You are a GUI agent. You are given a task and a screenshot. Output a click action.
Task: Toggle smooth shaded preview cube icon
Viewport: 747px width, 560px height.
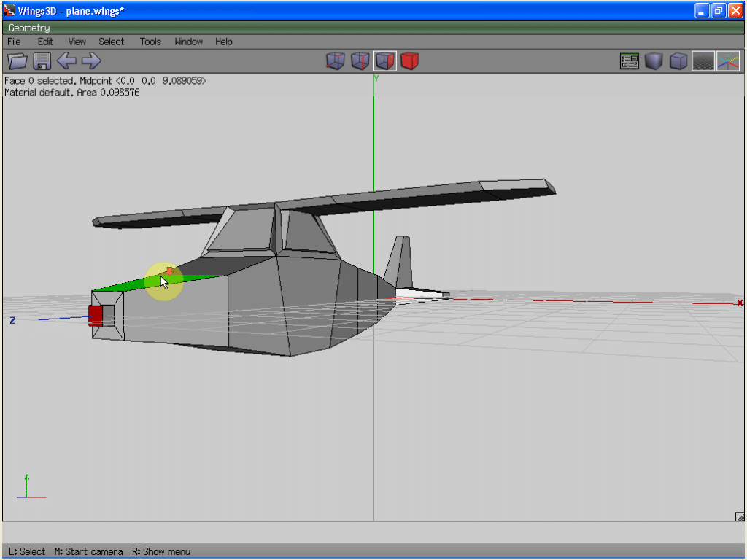pyautogui.click(x=654, y=61)
